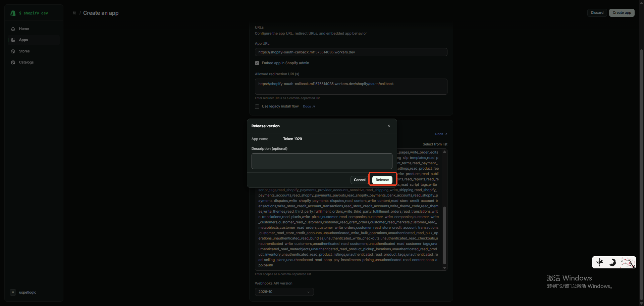Click the Apps grid icon in sidebar
644x306 pixels.
click(13, 40)
